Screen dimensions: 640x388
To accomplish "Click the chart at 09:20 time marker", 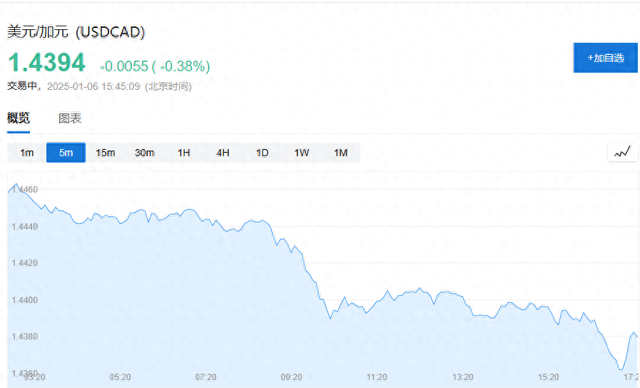I will tap(291, 377).
